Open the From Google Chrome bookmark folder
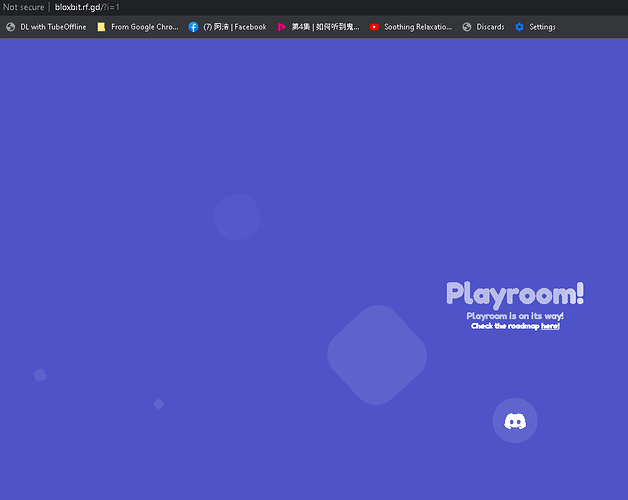628x500 pixels. point(138,27)
